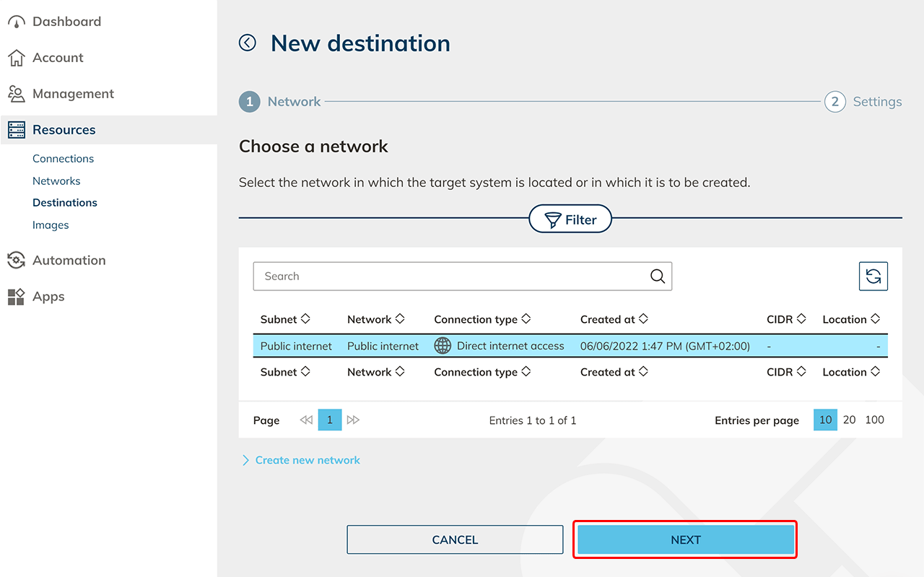This screenshot has width=924, height=577.
Task: Expand Create new network
Action: [x=307, y=460]
